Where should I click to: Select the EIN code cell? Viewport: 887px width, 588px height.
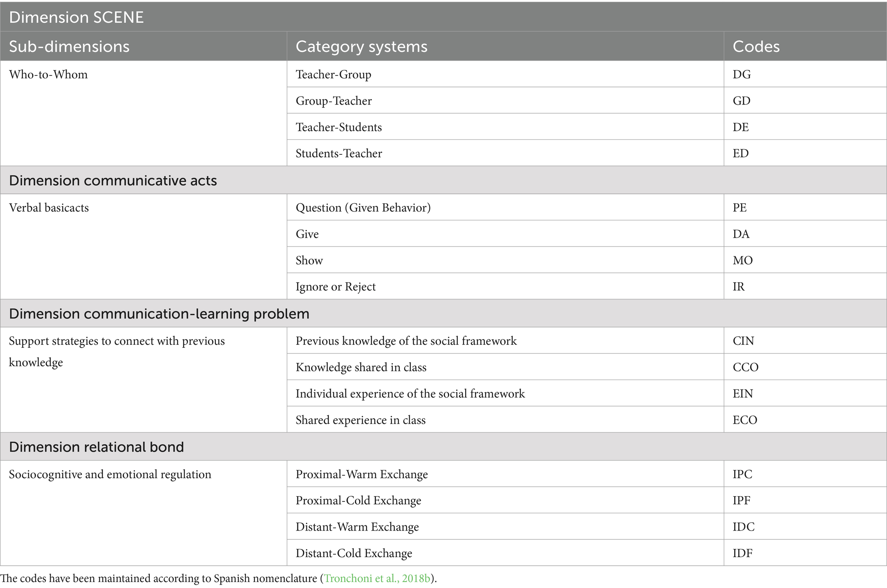[x=805, y=393]
